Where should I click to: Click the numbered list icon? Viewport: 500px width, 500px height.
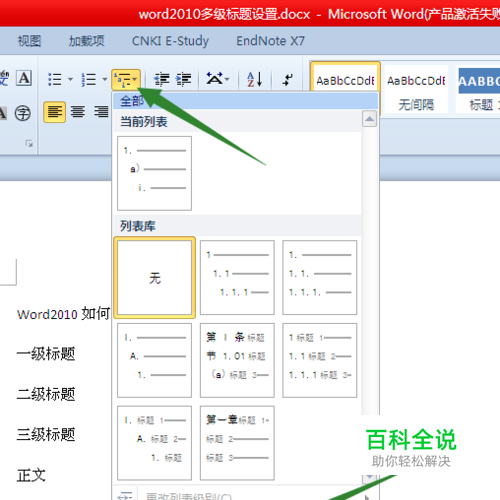[89, 80]
